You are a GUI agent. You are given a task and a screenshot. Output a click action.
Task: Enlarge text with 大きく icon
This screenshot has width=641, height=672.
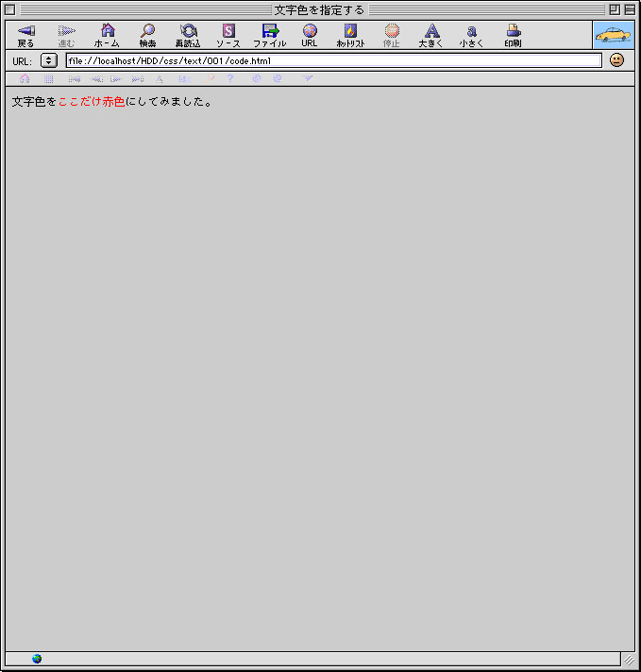(x=431, y=31)
